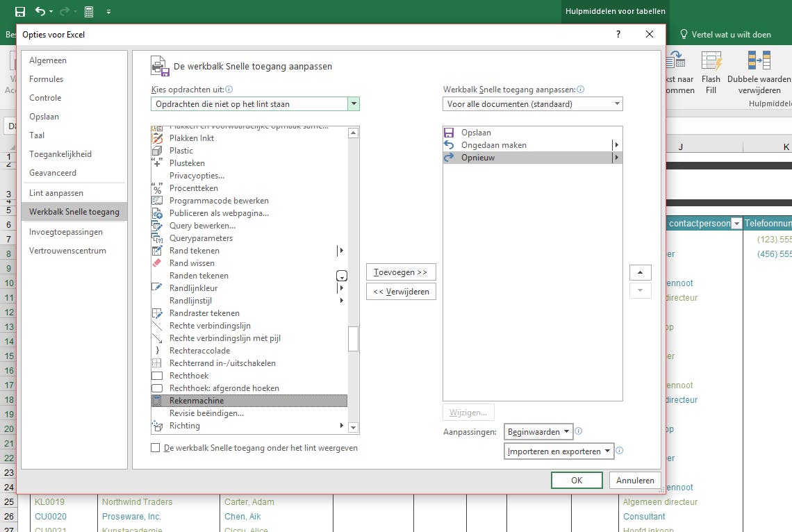Open the Voor alle documenten dropdown
The image size is (792, 532).
533,104
